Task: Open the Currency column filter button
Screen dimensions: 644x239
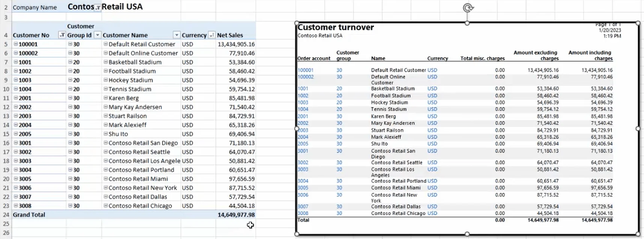Action: pyautogui.click(x=212, y=35)
